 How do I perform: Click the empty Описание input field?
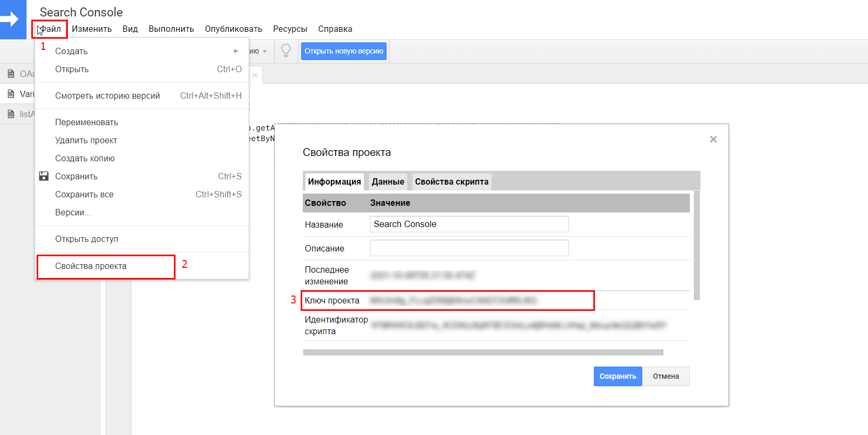[469, 248]
